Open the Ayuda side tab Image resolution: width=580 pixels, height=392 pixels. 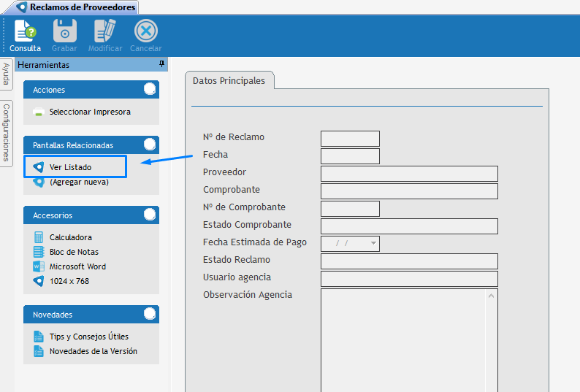(6, 74)
